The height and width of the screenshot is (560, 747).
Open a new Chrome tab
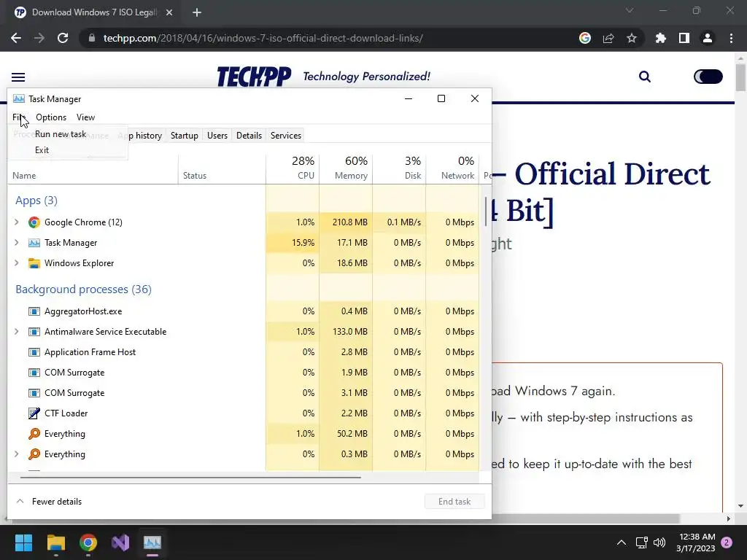(197, 12)
